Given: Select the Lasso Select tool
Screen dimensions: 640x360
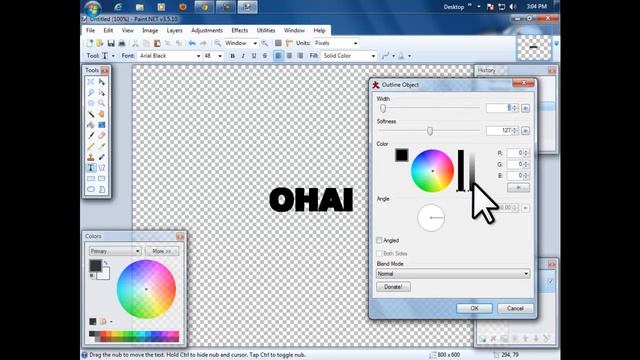Looking at the screenshot, I should pyautogui.click(x=91, y=93).
